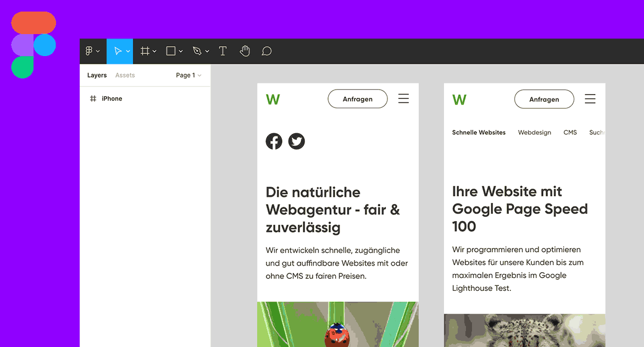This screenshot has height=347, width=644.
Task: Switch to the Layers tab
Action: (x=97, y=75)
